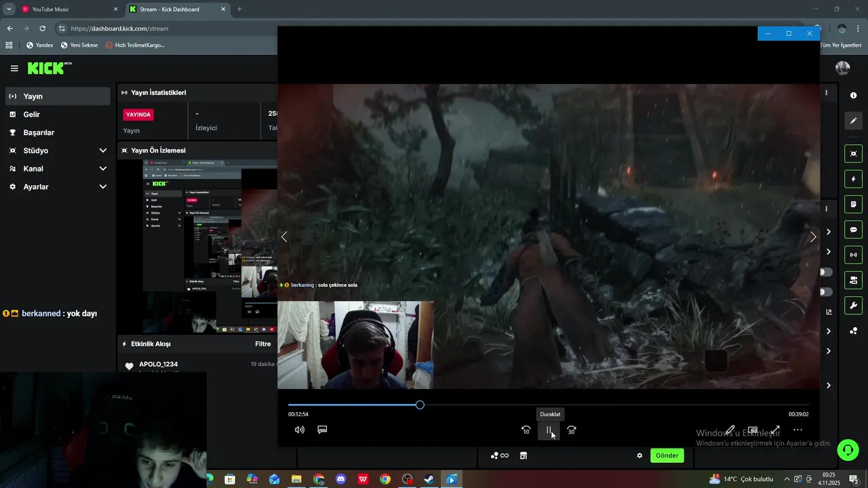Image resolution: width=868 pixels, height=488 pixels.
Task: Open Microsoft Store from the taskbar
Action: pyautogui.click(x=230, y=479)
